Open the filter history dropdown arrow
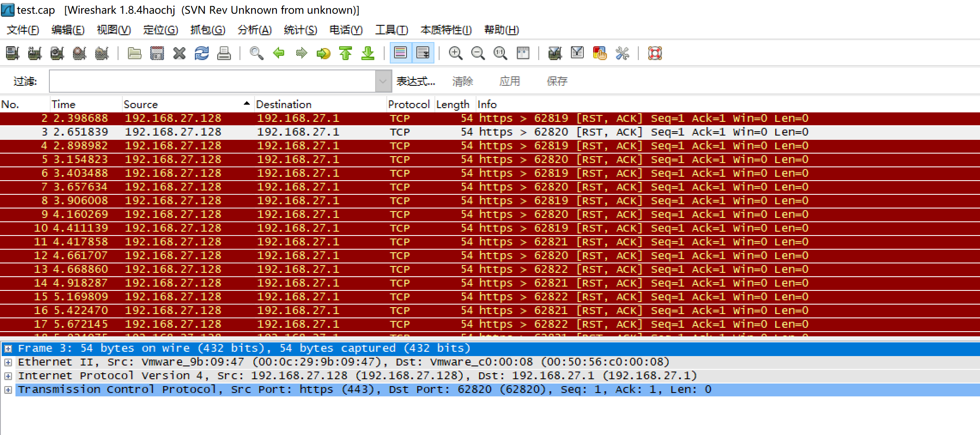Image resolution: width=980 pixels, height=435 pixels. pyautogui.click(x=382, y=81)
